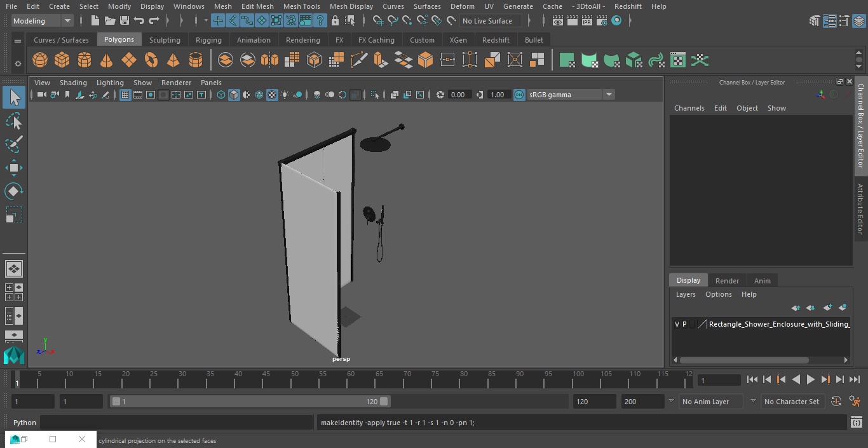Create a polygon torus from shelf
Image resolution: width=868 pixels, height=448 pixels.
tap(151, 60)
